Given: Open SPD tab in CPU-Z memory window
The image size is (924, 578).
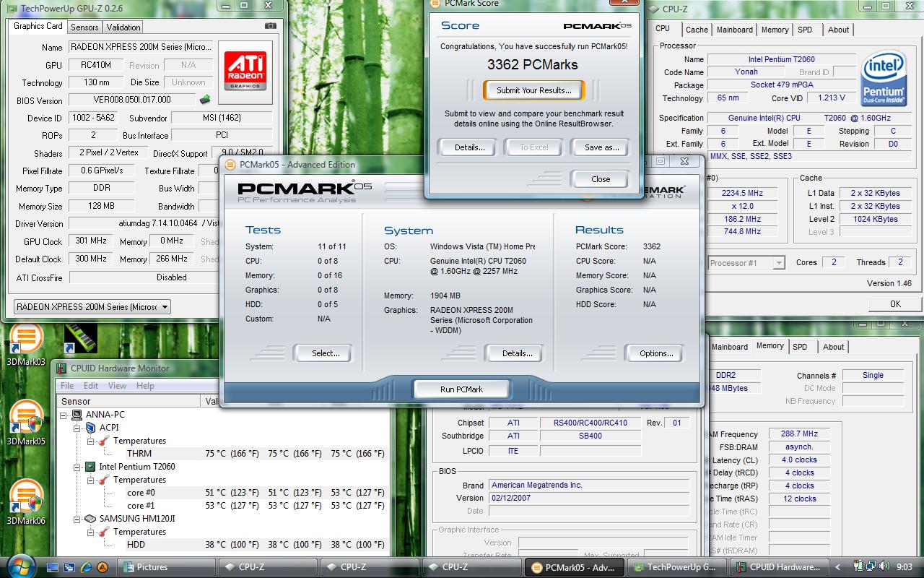Looking at the screenshot, I should [x=800, y=347].
